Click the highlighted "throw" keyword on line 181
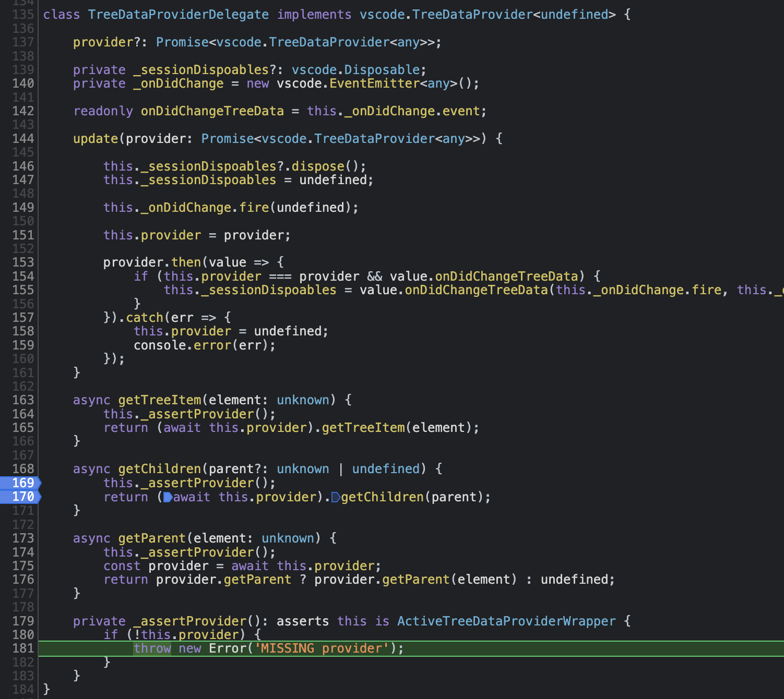 tap(152, 648)
